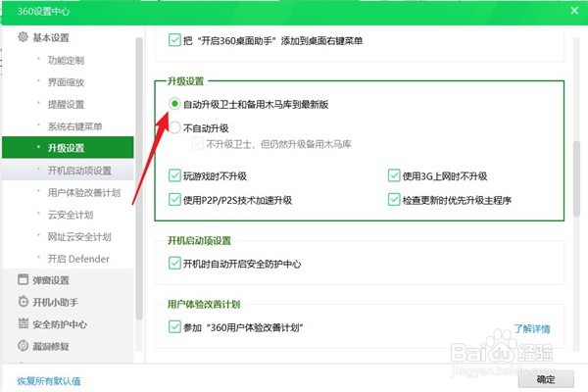
Task: Toggle 检查更新时优先升级主程序 checkbox
Action: (394, 200)
